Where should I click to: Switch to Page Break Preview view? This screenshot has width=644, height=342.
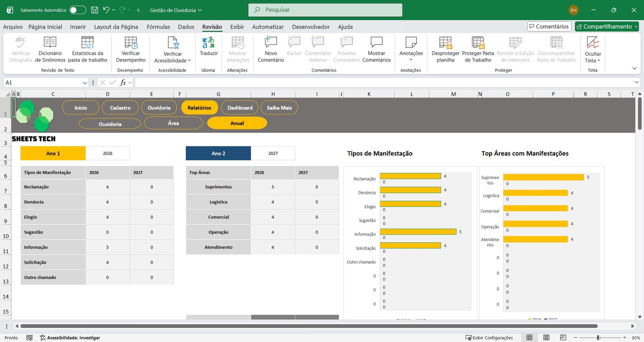pos(563,338)
